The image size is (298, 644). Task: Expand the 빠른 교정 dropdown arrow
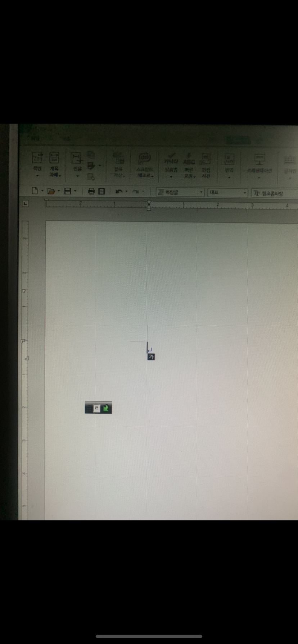(195, 176)
